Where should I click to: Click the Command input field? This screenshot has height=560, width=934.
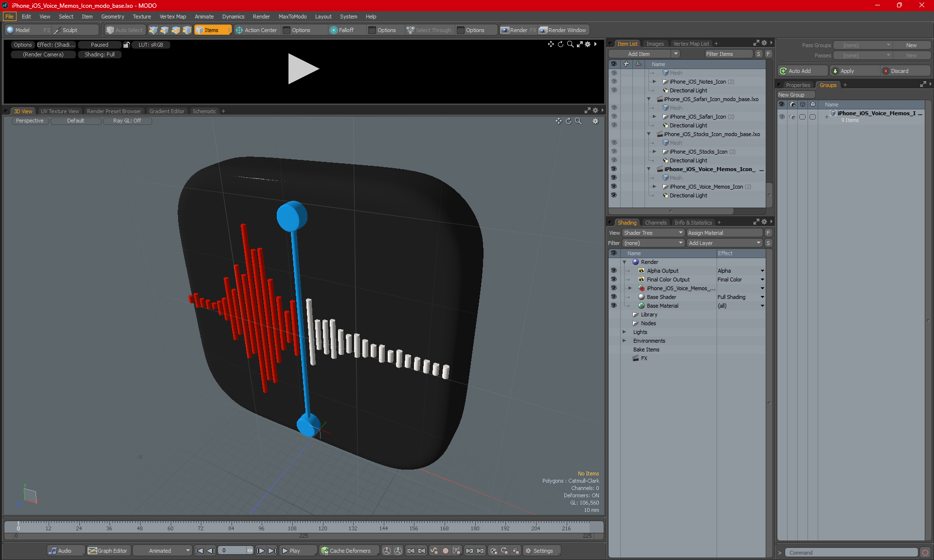tap(851, 553)
